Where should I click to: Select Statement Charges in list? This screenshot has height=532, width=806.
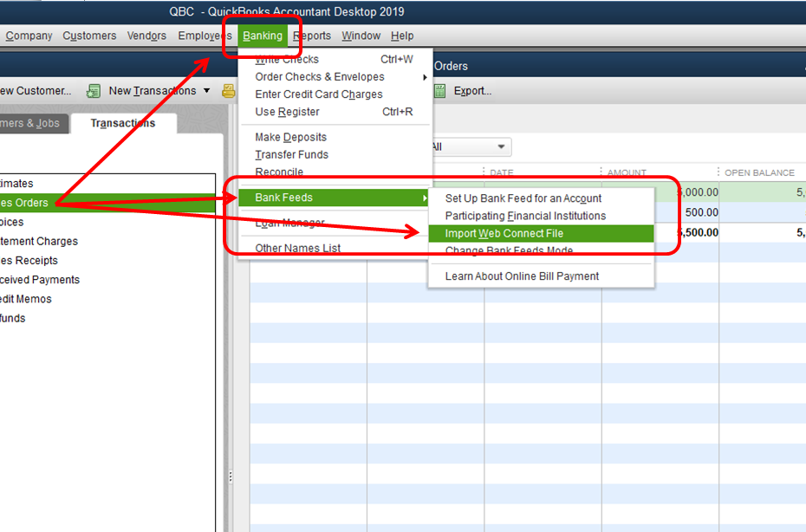point(107,241)
